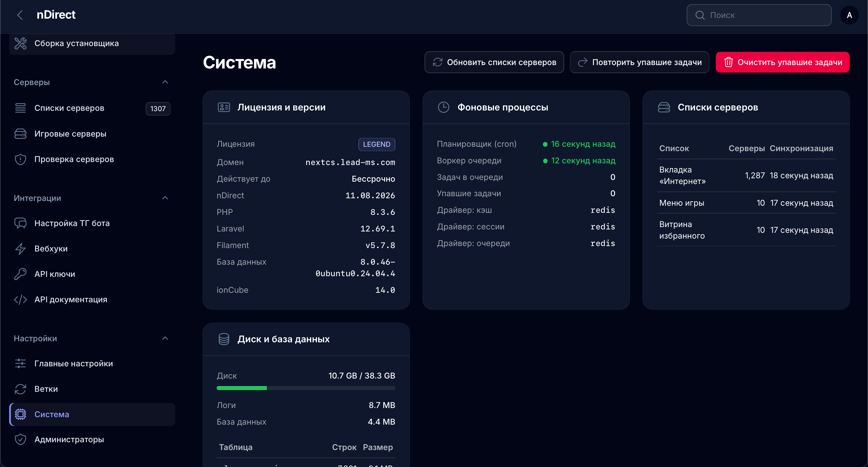This screenshot has width=868, height=467.
Task: Click Повторить упавшие задачи button
Action: click(639, 62)
